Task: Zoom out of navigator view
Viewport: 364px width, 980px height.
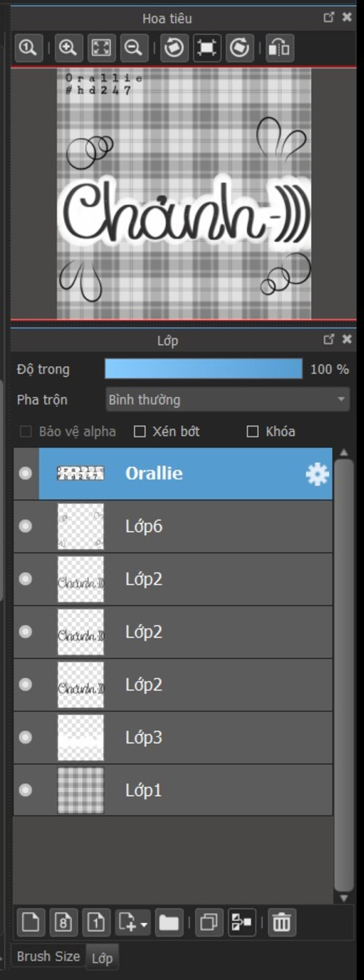Action: tap(134, 48)
